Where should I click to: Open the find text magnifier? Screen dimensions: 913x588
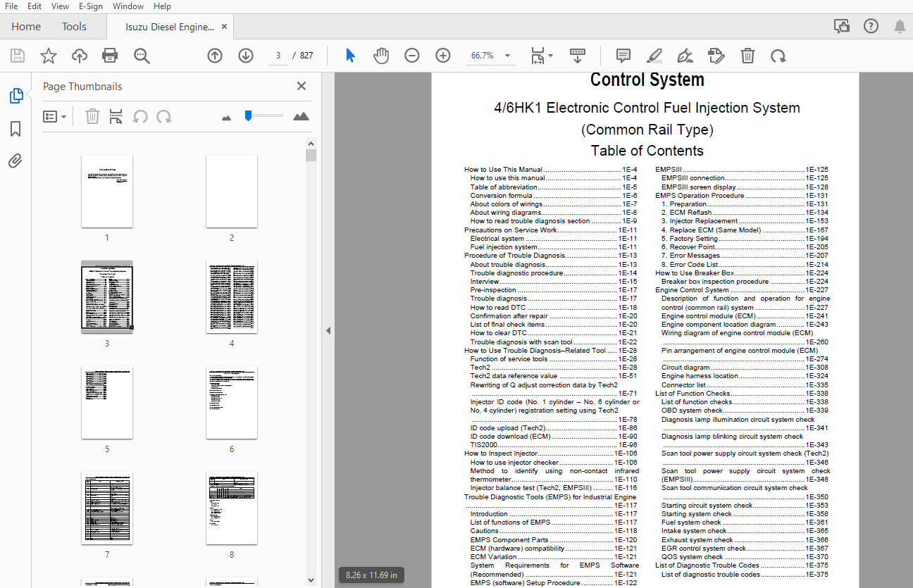point(142,56)
